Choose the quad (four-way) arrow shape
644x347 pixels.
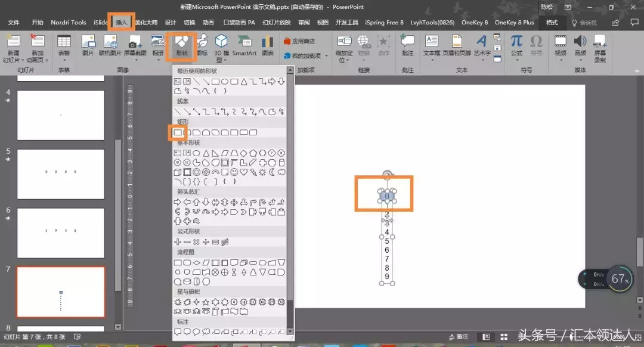234,202
